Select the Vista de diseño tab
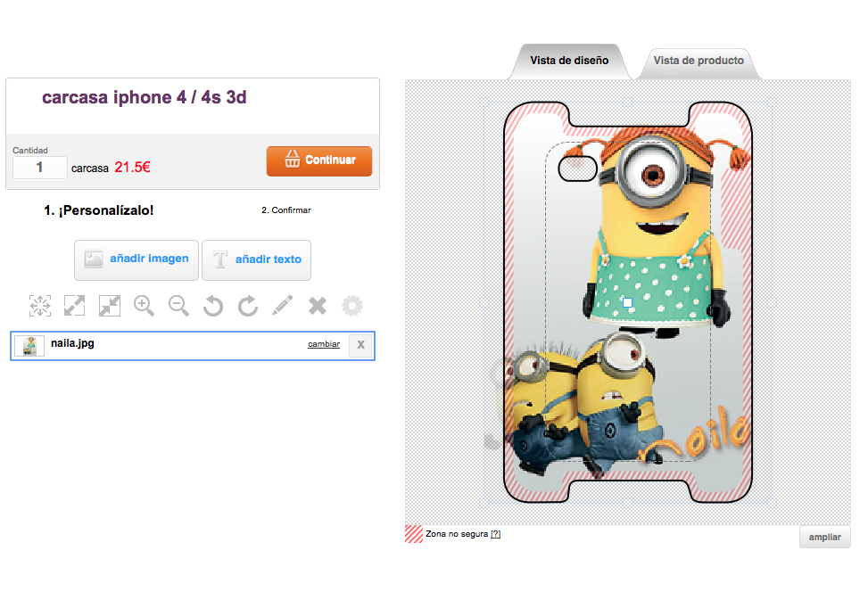Viewport: 868px width, 592px height. pyautogui.click(x=569, y=61)
